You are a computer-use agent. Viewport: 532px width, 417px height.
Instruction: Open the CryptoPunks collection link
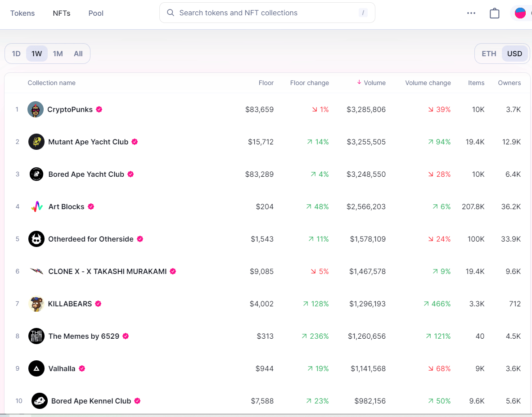[x=70, y=109]
